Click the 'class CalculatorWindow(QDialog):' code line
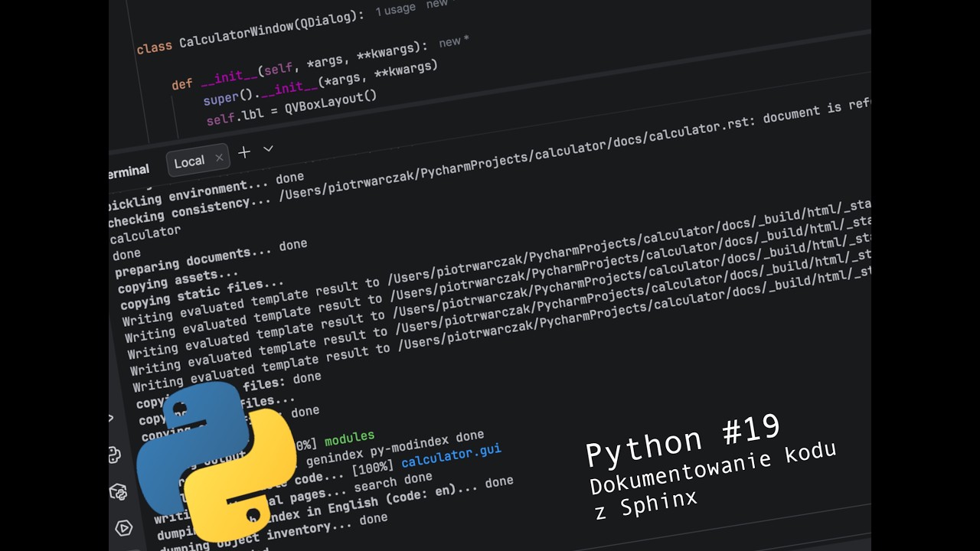 point(250,33)
